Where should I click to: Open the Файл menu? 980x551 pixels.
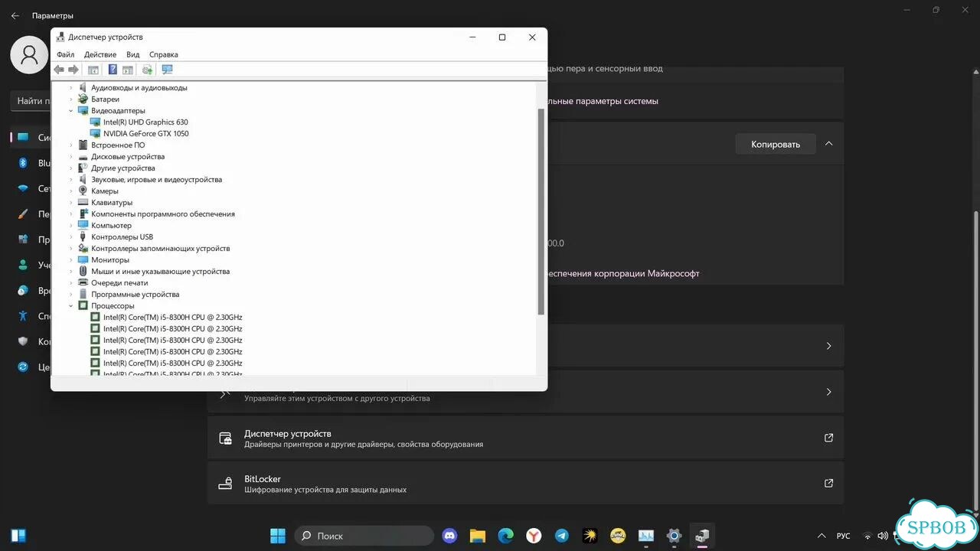65,54
